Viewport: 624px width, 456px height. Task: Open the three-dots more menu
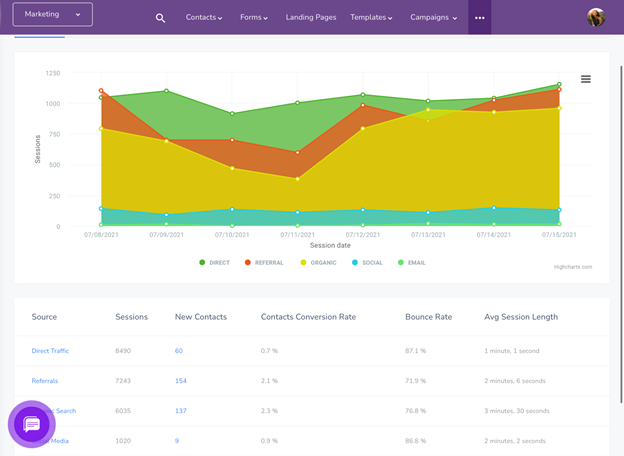479,18
